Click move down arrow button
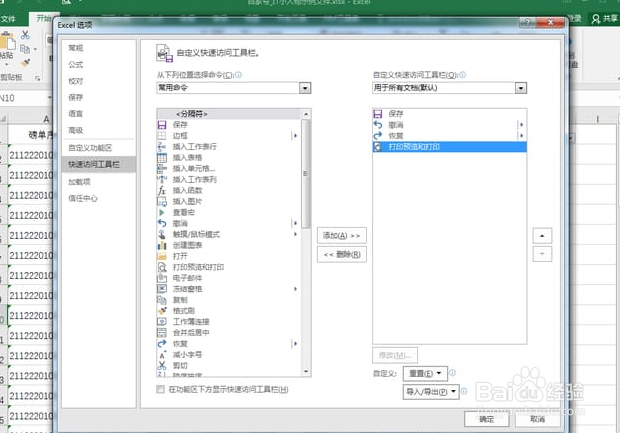 pyautogui.click(x=542, y=254)
